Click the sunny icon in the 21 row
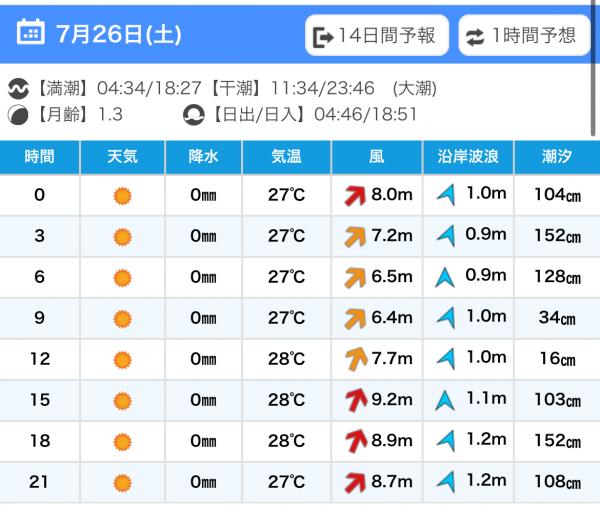The width and height of the screenshot is (600, 506). pyautogui.click(x=122, y=483)
